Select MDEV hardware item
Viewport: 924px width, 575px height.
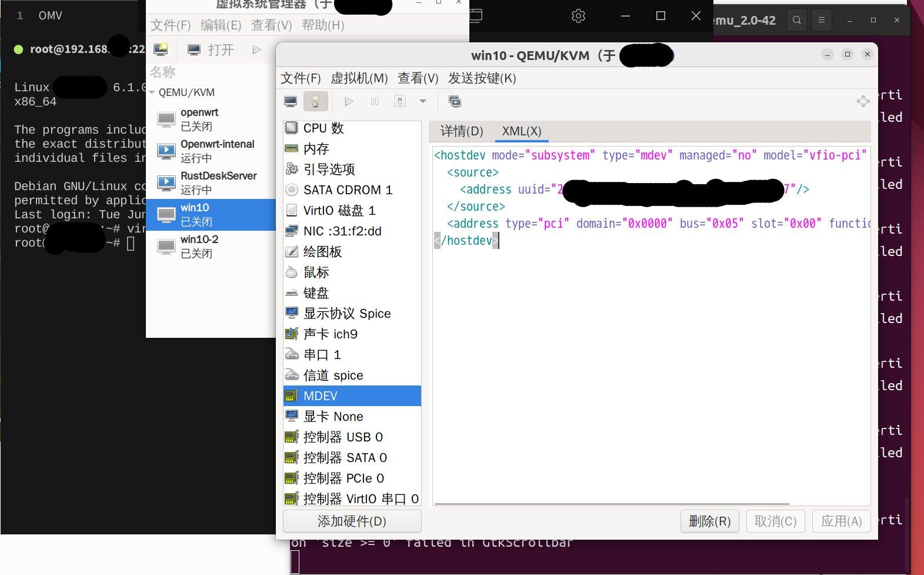coord(352,396)
